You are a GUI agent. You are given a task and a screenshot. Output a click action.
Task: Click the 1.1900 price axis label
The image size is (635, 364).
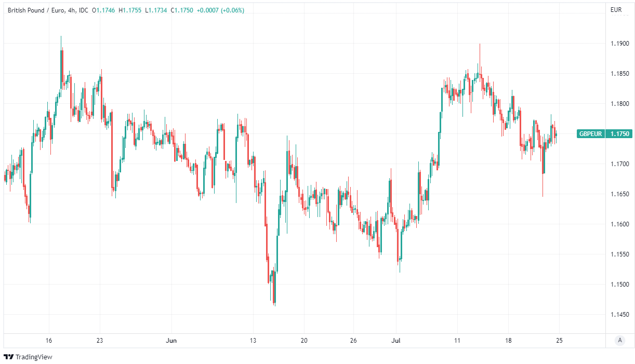(x=618, y=44)
